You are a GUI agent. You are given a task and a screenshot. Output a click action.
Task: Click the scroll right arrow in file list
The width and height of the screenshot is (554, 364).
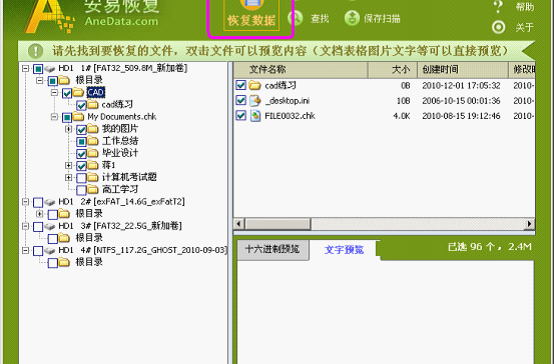529,224
